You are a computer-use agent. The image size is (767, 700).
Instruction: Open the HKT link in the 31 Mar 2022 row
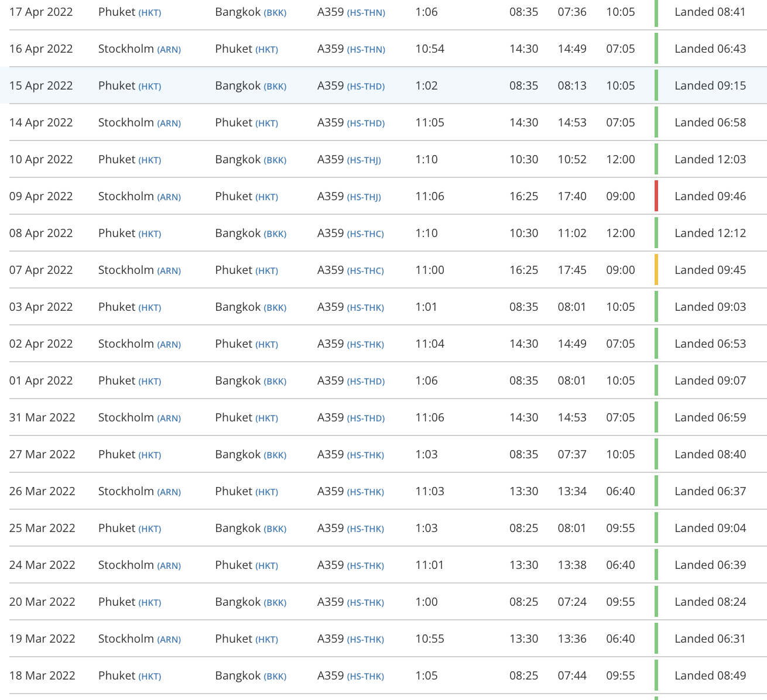click(x=266, y=418)
